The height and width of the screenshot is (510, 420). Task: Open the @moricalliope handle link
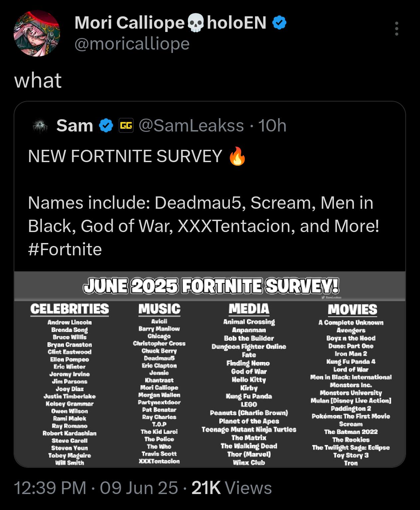(132, 44)
